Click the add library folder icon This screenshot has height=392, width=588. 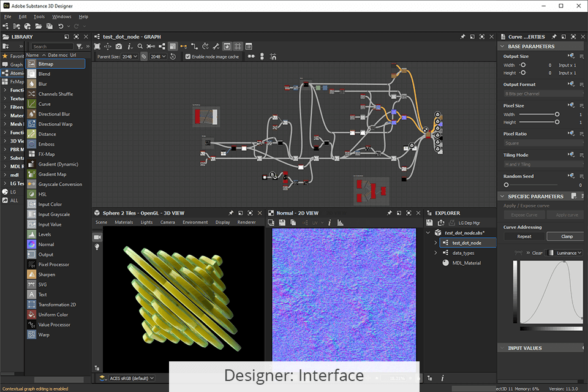pos(6,47)
